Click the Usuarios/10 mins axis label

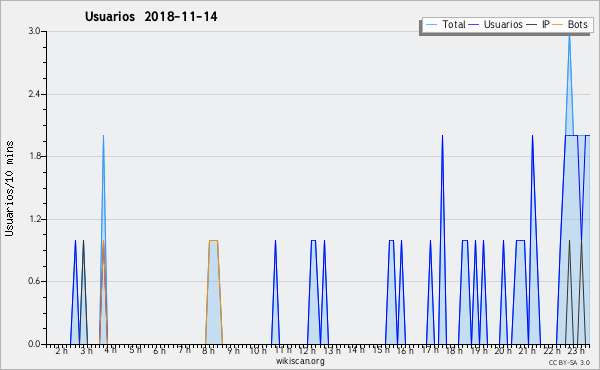pos(9,189)
